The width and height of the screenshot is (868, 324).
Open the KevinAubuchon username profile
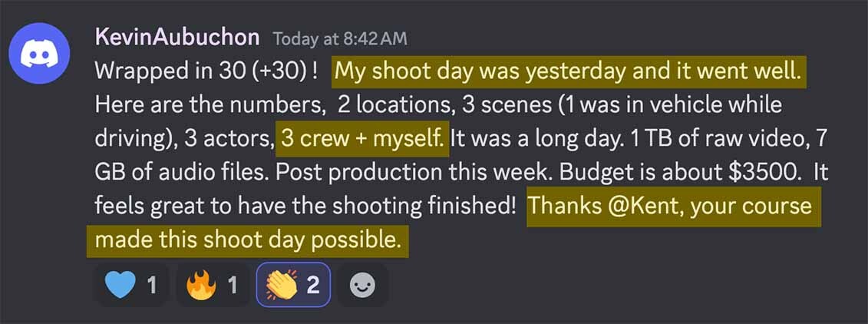click(177, 38)
